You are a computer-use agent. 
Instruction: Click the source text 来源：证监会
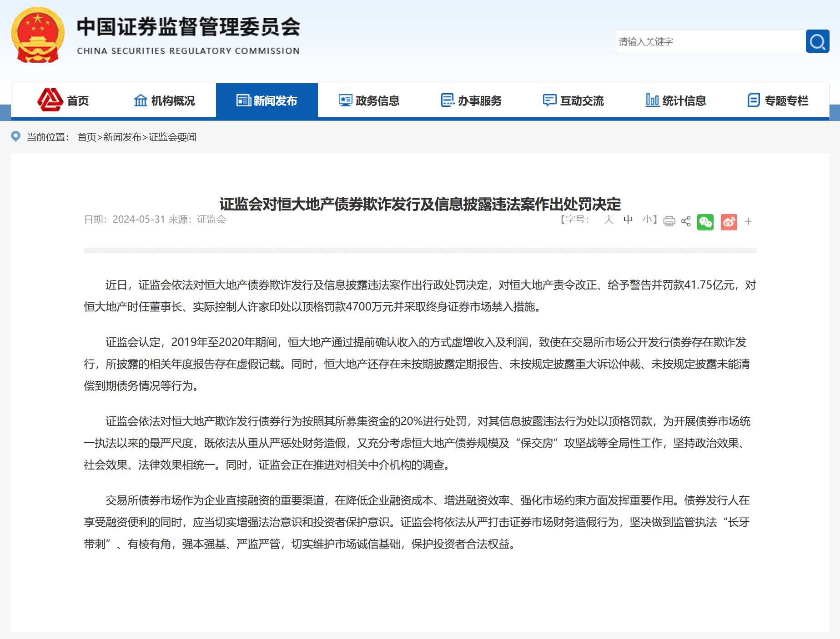(197, 219)
